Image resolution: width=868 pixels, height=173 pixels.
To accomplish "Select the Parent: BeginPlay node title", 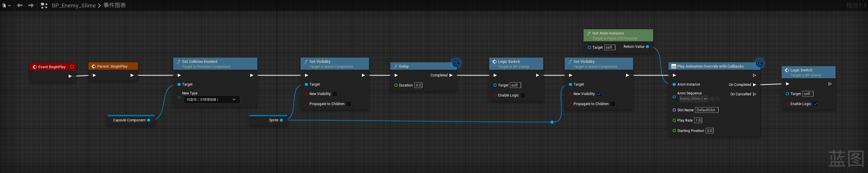I will 113,66.
